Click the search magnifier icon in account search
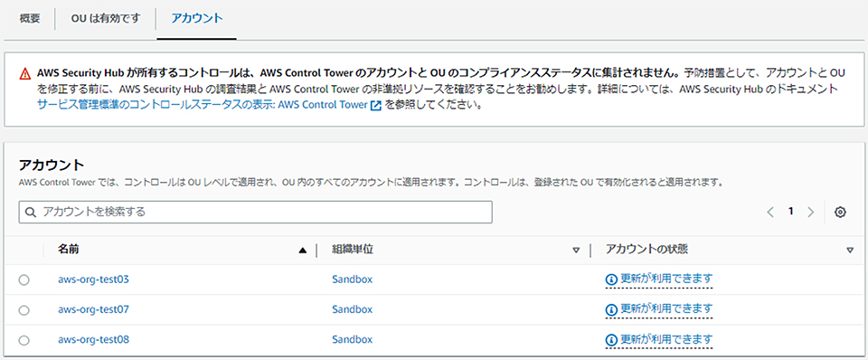Screen dimensions: 868x360 pos(31,213)
